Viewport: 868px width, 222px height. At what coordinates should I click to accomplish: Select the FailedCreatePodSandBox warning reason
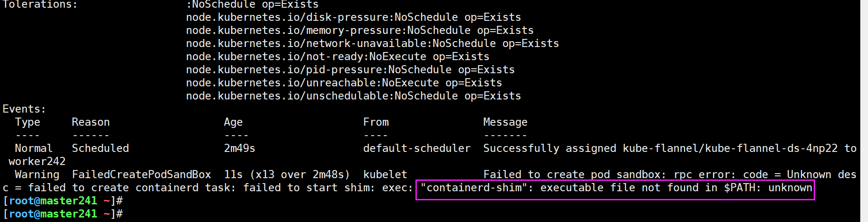click(x=141, y=175)
